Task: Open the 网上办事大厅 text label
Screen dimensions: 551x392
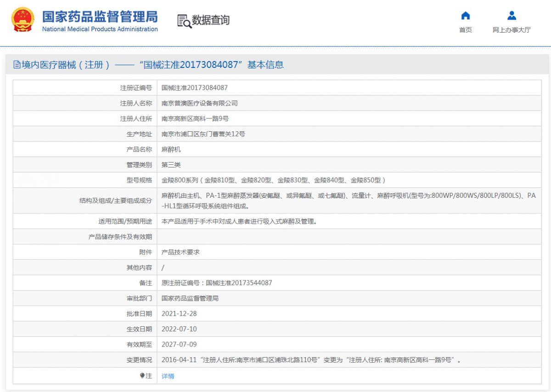Action: pos(512,30)
